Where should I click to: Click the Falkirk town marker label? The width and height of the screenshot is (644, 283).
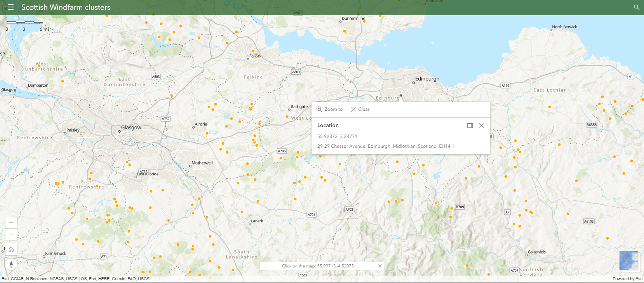(255, 56)
